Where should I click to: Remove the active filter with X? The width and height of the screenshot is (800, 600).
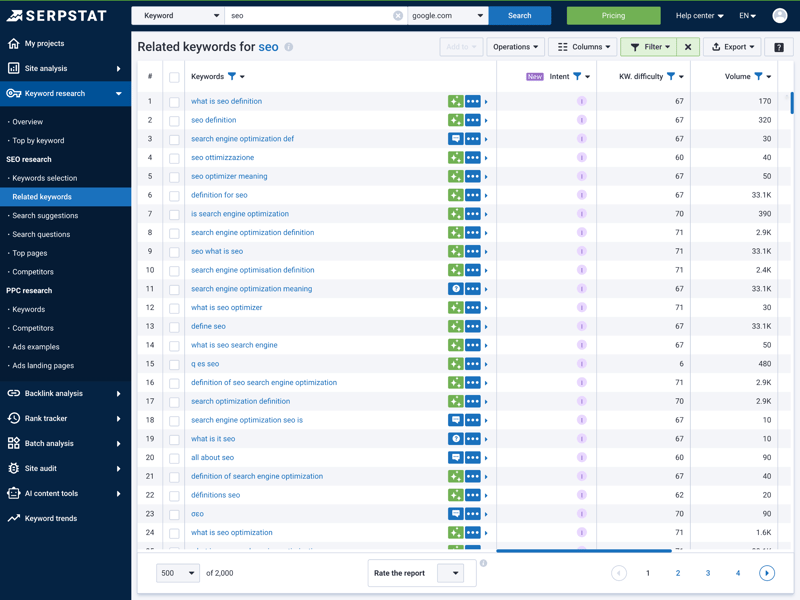pyautogui.click(x=688, y=47)
